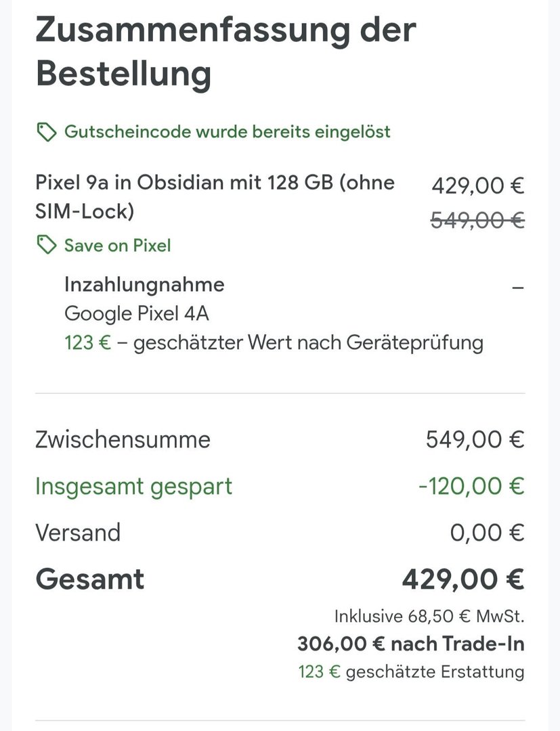Screen dimensions: 560x731
Task: Select the 'Insgesamt gespart' savings label
Action: (133, 486)
